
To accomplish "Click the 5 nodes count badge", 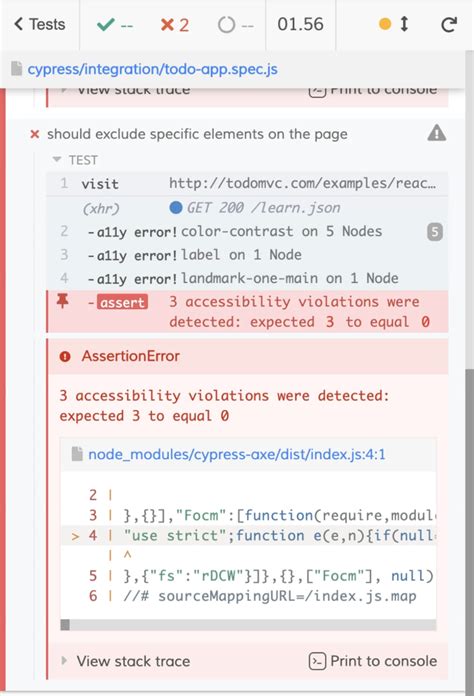I will (435, 232).
